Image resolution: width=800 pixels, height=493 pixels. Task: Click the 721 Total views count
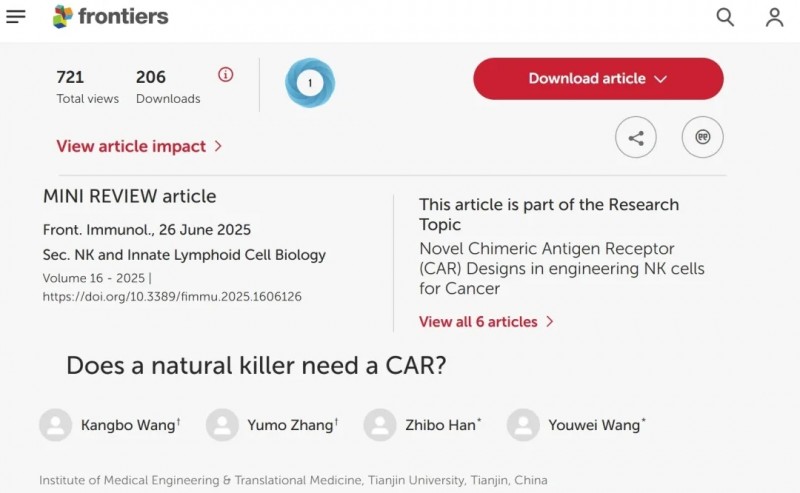point(87,87)
